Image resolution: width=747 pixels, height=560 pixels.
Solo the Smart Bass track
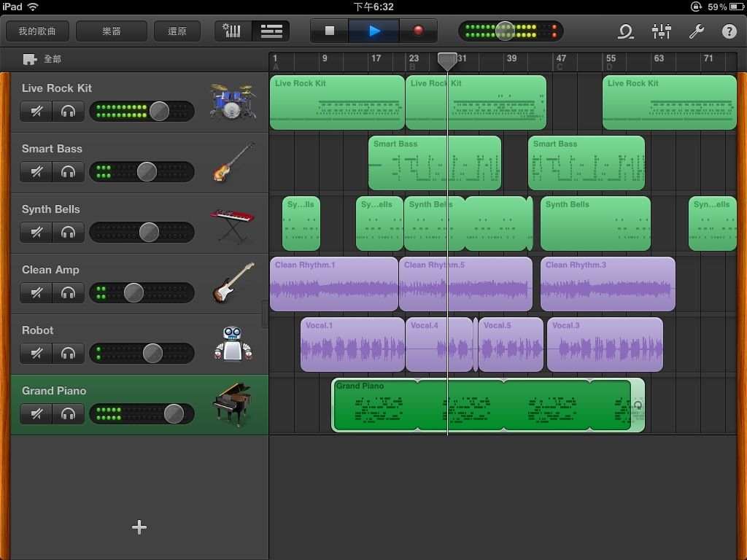[69, 172]
